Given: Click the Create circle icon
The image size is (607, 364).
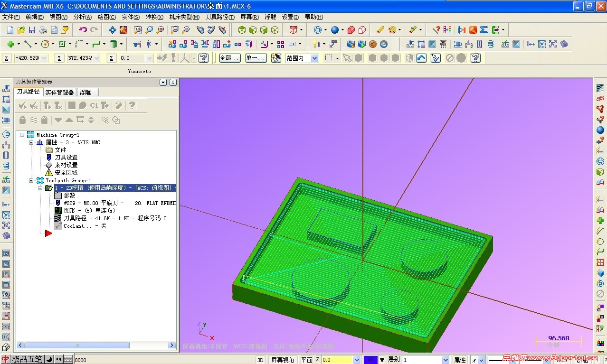Looking at the screenshot, I should click(45, 44).
